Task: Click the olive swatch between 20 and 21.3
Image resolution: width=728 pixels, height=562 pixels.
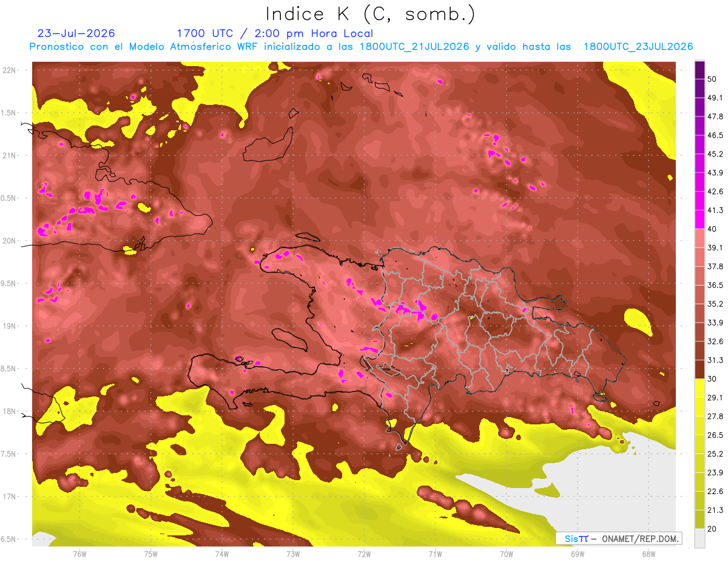Action: pos(699,520)
